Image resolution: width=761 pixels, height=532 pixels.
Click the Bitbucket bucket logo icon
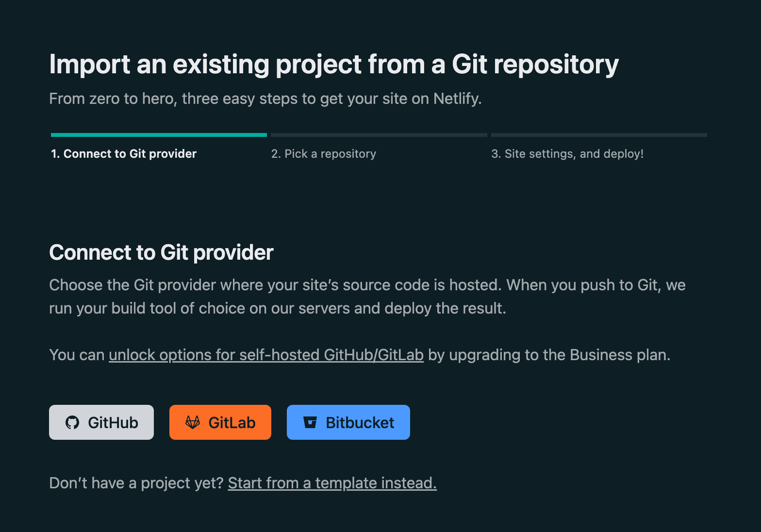point(310,422)
